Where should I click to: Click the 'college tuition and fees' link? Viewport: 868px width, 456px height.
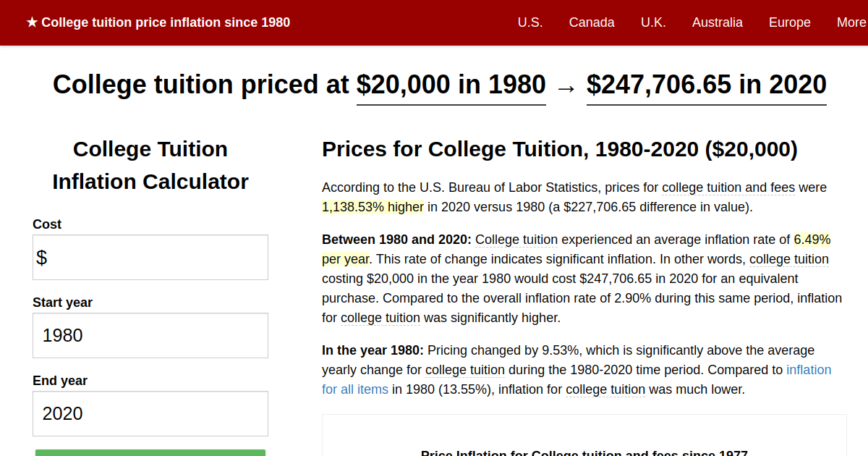728,187
